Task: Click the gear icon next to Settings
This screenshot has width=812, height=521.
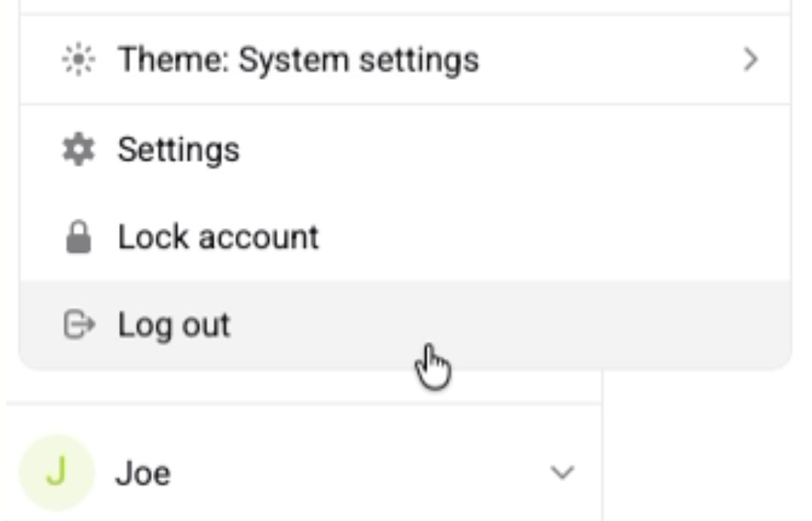Action: 78,150
